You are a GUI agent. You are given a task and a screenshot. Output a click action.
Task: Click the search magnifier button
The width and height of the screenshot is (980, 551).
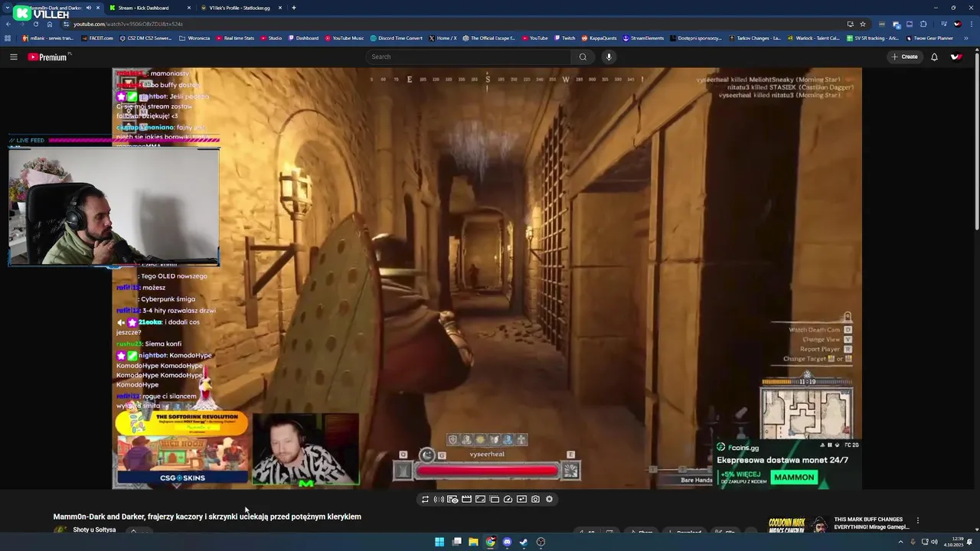pos(583,57)
